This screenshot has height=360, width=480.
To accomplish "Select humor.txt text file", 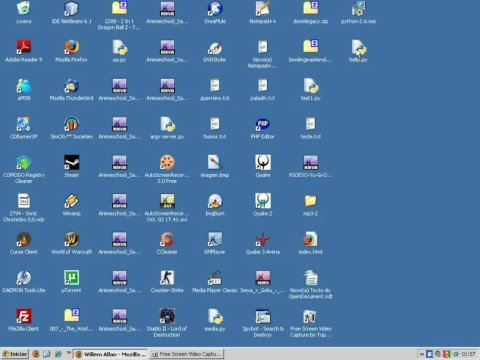I will tap(215, 128).
